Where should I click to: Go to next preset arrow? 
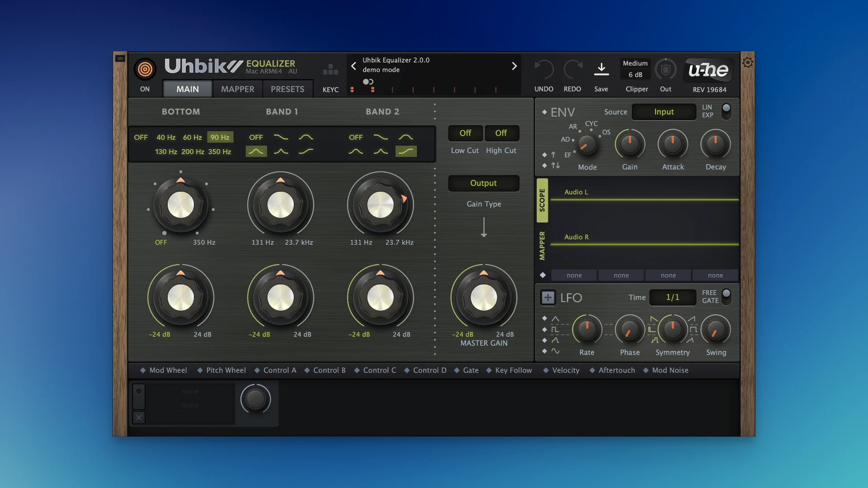(x=514, y=66)
